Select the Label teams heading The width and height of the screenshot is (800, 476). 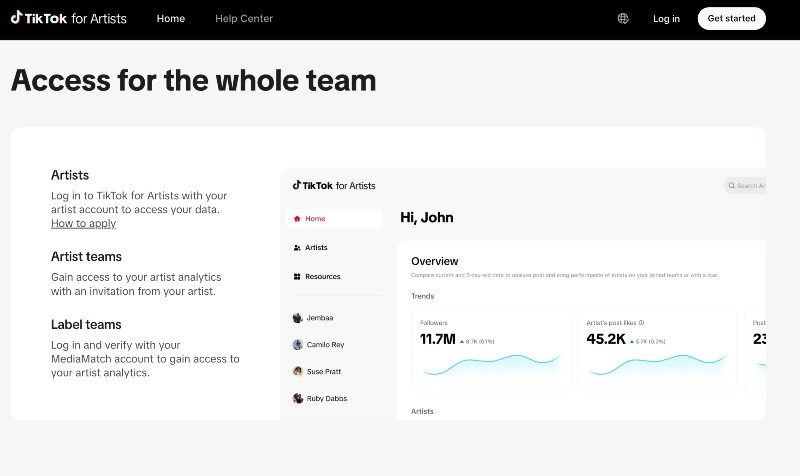(x=86, y=324)
